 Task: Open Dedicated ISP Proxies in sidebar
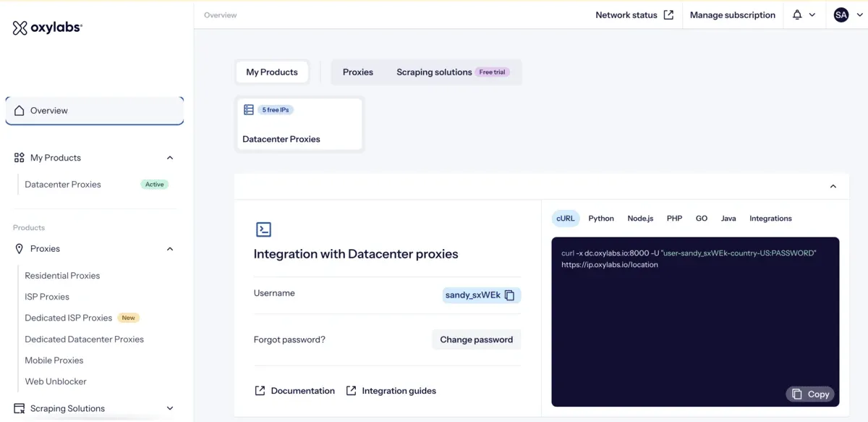coord(68,318)
